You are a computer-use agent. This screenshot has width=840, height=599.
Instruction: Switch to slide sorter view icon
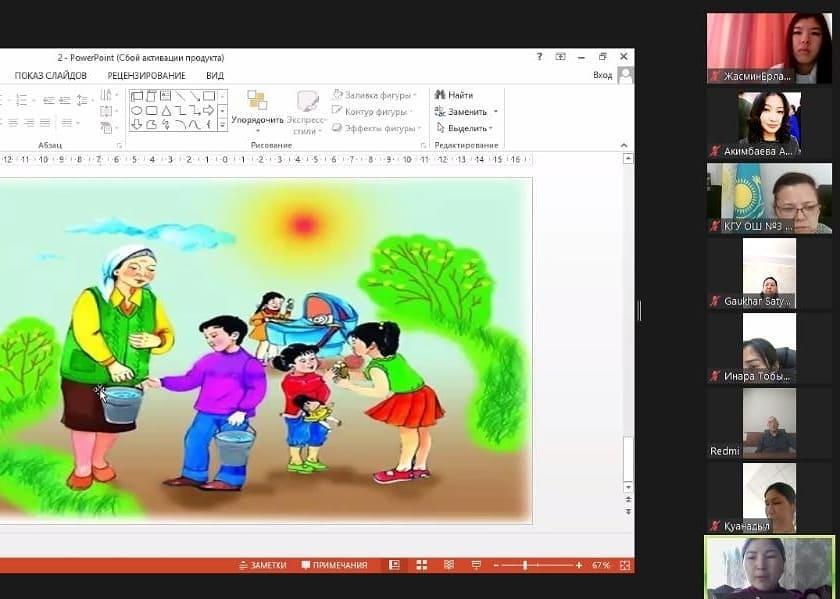pyautogui.click(x=421, y=565)
